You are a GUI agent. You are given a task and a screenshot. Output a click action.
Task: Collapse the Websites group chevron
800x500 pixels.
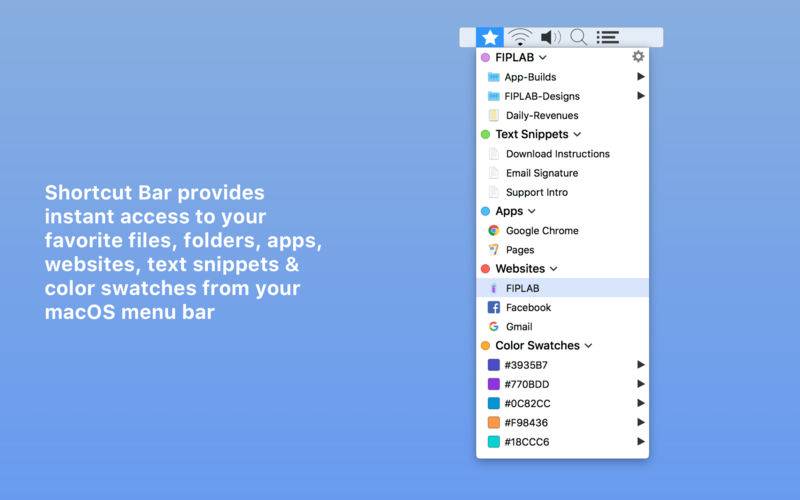click(x=554, y=269)
